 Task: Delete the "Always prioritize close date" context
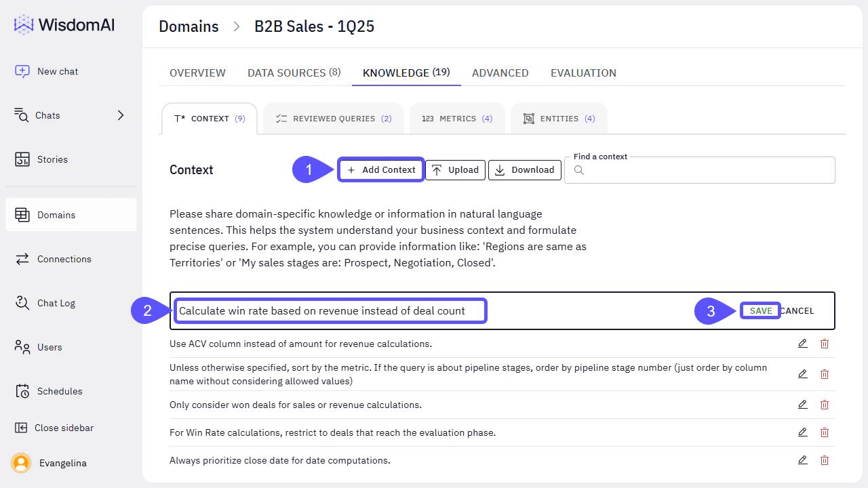825,460
